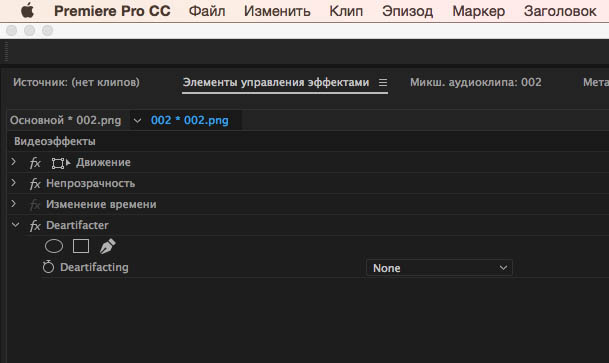The image size is (609, 363).
Task: Select the Непрозрачность effect name
Action: [x=90, y=183]
